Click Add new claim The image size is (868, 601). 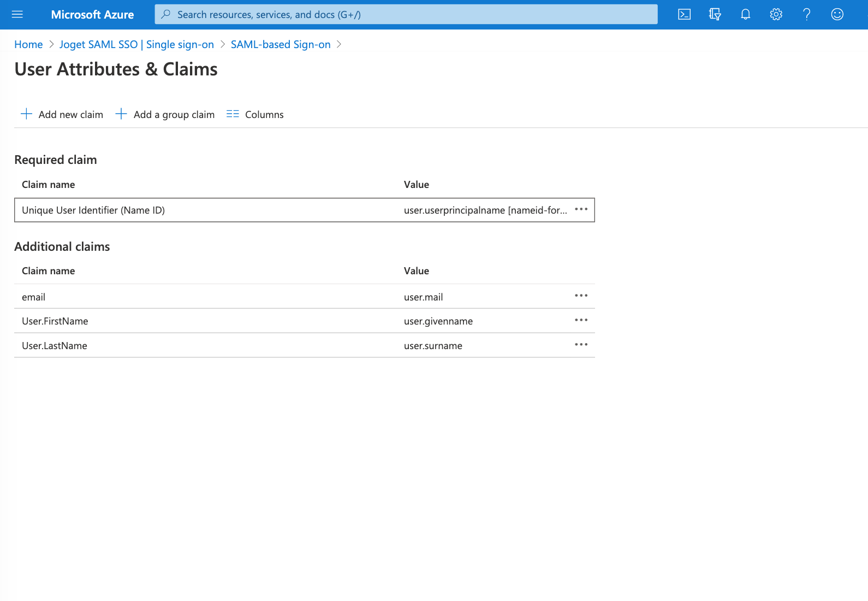coord(62,114)
